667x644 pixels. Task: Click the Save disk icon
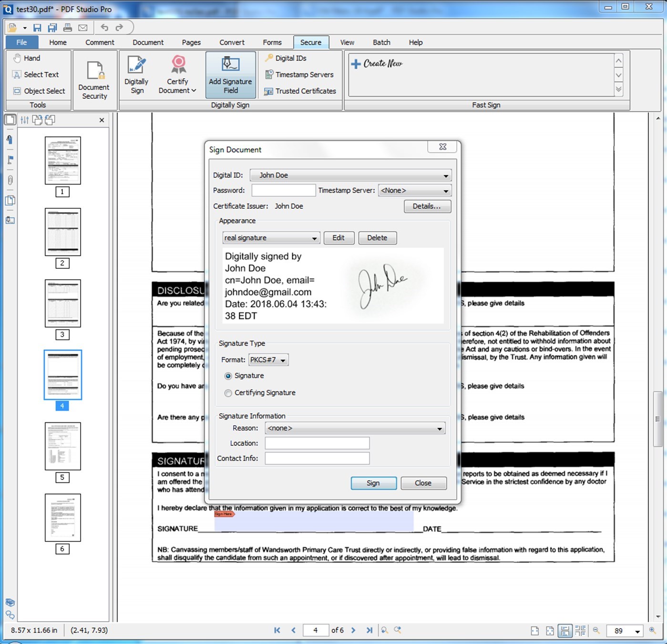tap(37, 28)
